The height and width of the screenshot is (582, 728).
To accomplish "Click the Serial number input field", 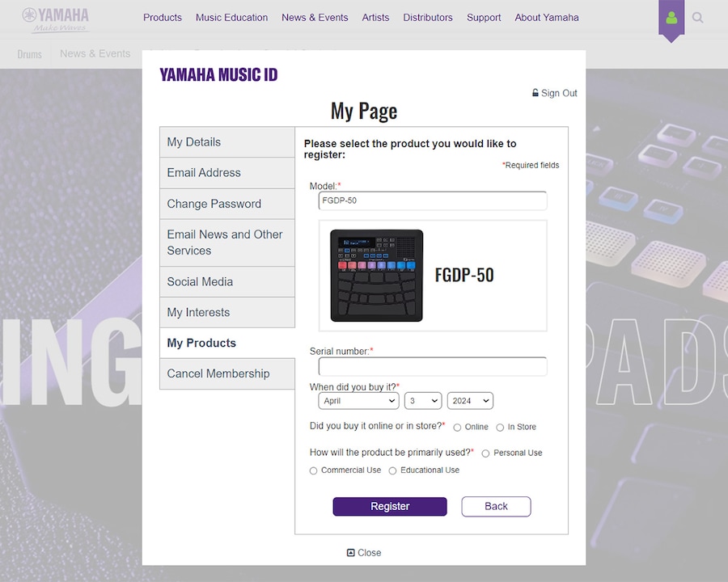I will [x=433, y=367].
